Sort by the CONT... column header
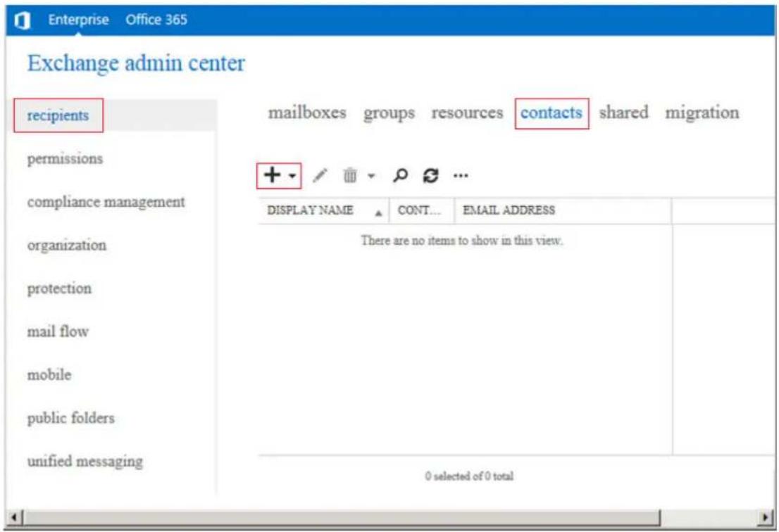 click(421, 210)
